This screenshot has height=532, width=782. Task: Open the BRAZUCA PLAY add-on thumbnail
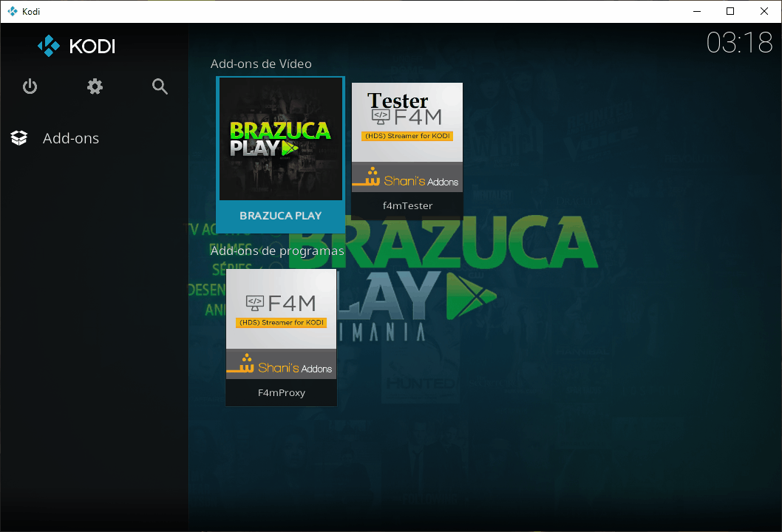pos(281,139)
